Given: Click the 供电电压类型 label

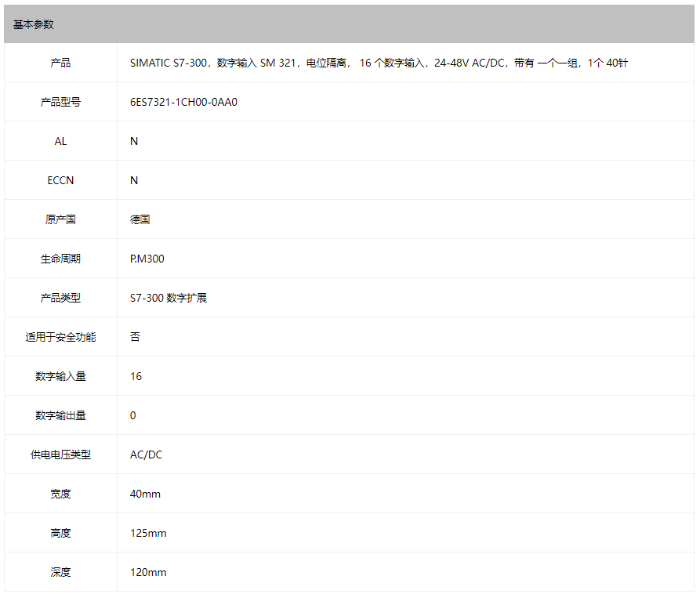Looking at the screenshot, I should 60,455.
